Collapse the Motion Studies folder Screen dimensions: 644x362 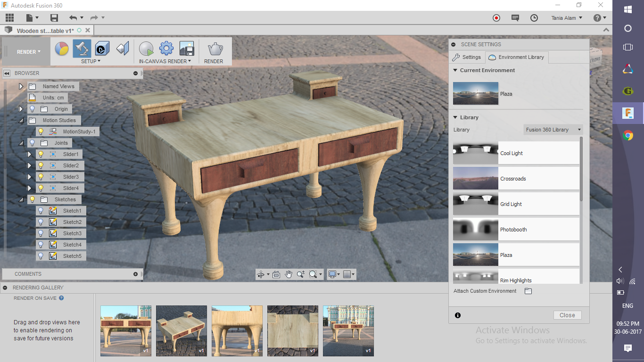pos(21,120)
